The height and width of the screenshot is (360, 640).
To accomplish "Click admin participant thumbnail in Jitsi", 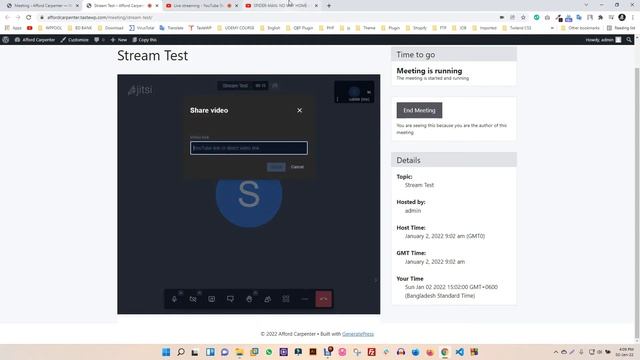I will (354, 92).
